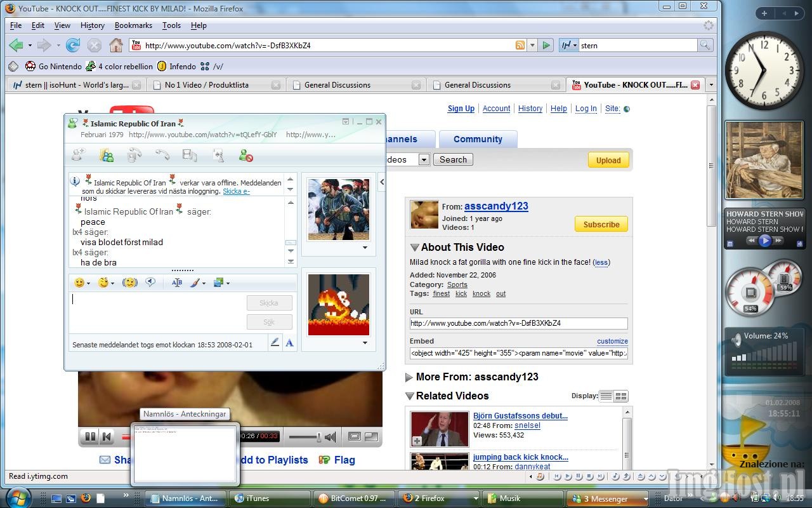Open the address bar history dropdown

tap(532, 45)
